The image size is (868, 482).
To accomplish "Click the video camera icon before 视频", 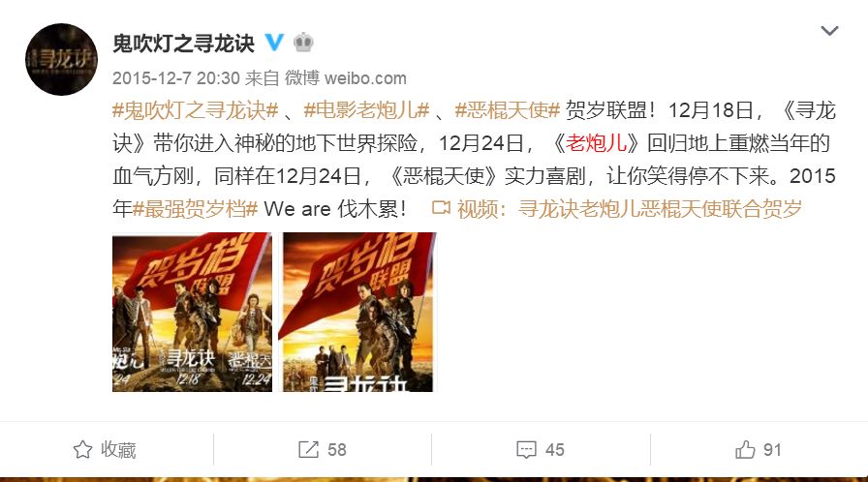I will pos(441,208).
